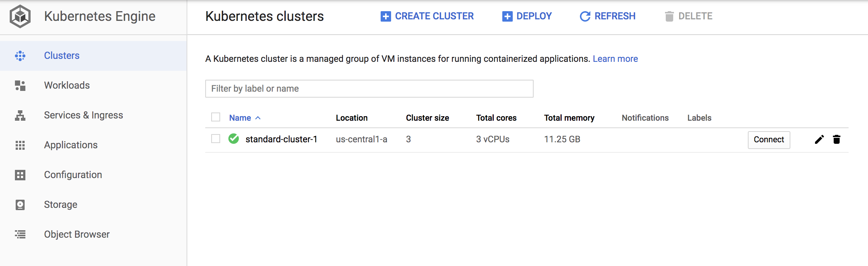Tick the select-all checkbox in the table header

[x=216, y=117]
